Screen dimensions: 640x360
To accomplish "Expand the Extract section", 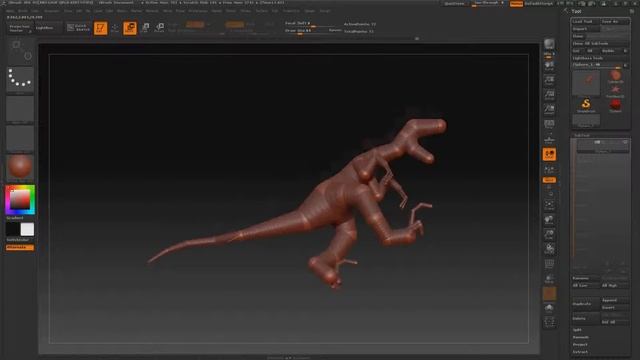I will (580, 352).
